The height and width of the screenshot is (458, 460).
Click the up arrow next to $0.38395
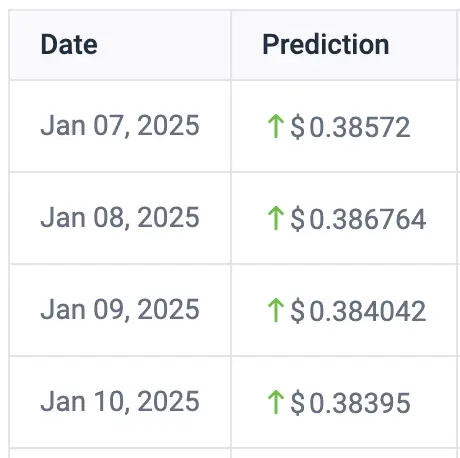click(x=276, y=402)
